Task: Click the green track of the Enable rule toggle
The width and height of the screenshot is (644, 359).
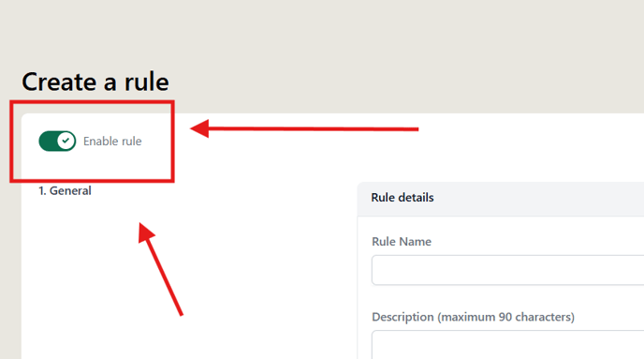Action: 48,141
